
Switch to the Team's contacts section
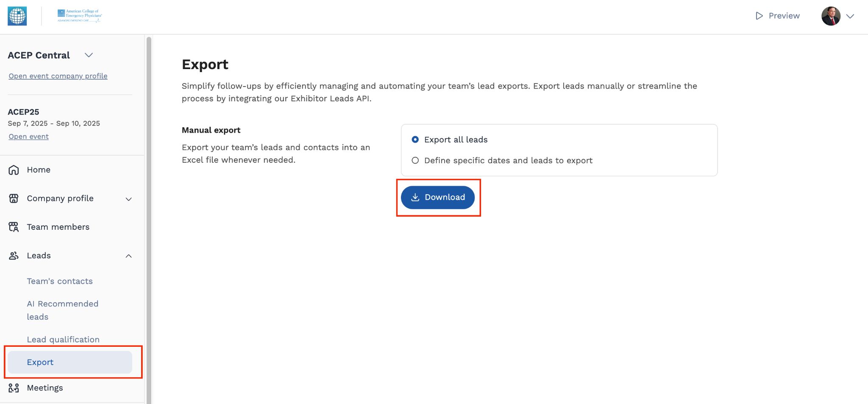tap(59, 281)
